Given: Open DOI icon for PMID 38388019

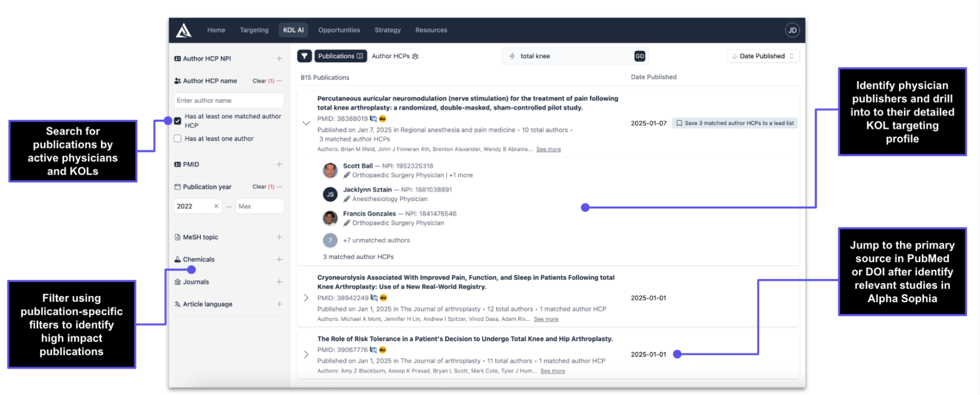Looking at the screenshot, I should 382,119.
